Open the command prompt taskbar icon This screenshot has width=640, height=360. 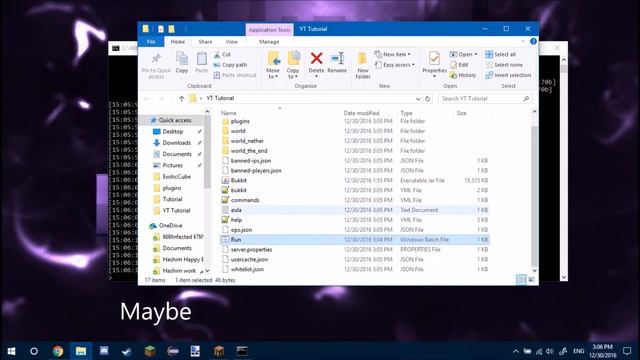(242, 351)
